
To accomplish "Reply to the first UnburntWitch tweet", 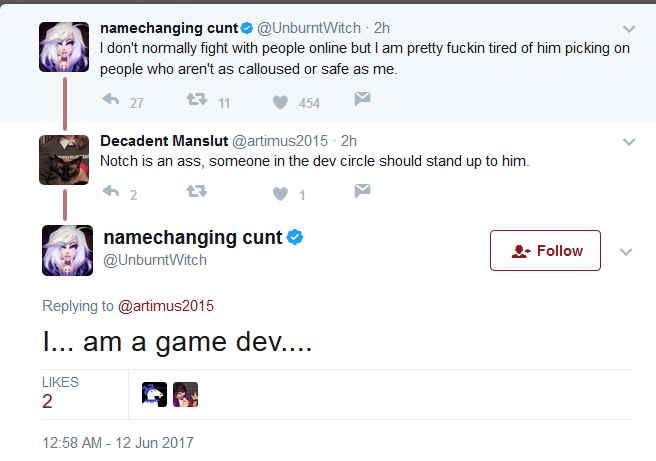I will tap(111, 100).
